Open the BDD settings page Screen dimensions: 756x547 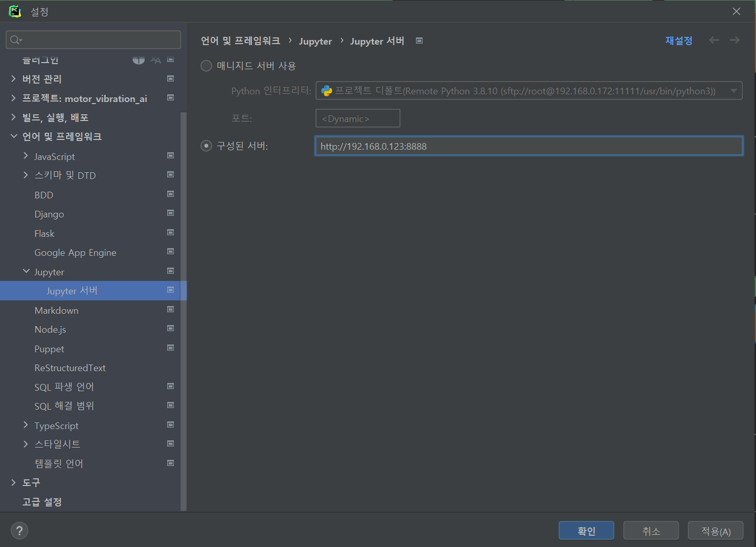point(44,195)
